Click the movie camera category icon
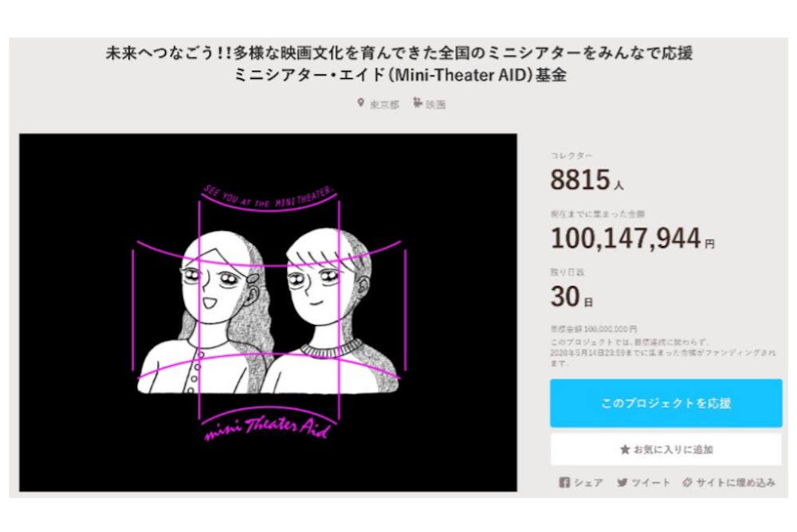This screenshot has height=532, width=797. [417, 104]
